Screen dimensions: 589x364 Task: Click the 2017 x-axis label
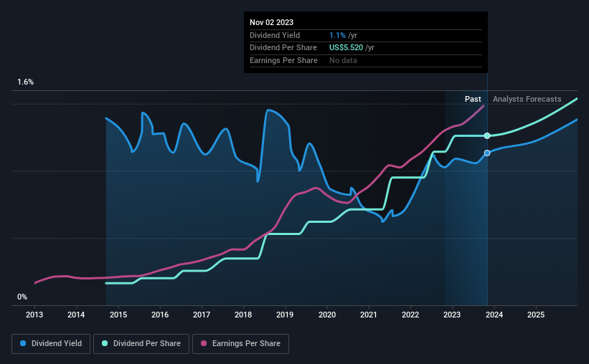pyautogui.click(x=202, y=315)
